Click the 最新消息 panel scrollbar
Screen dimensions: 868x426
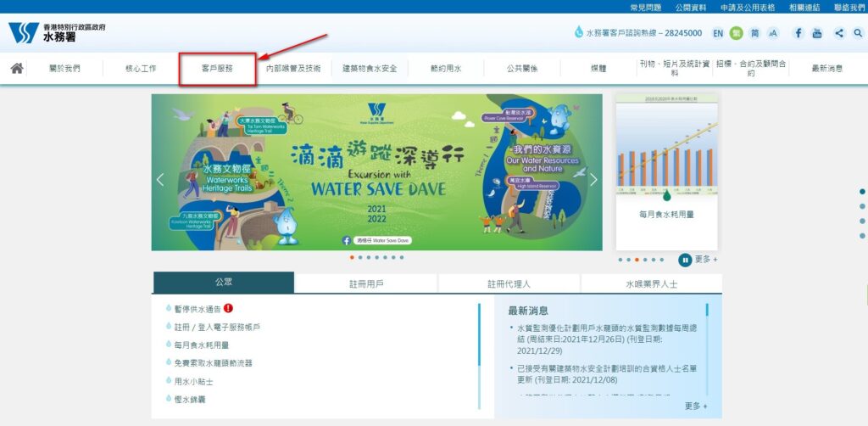[707, 349]
